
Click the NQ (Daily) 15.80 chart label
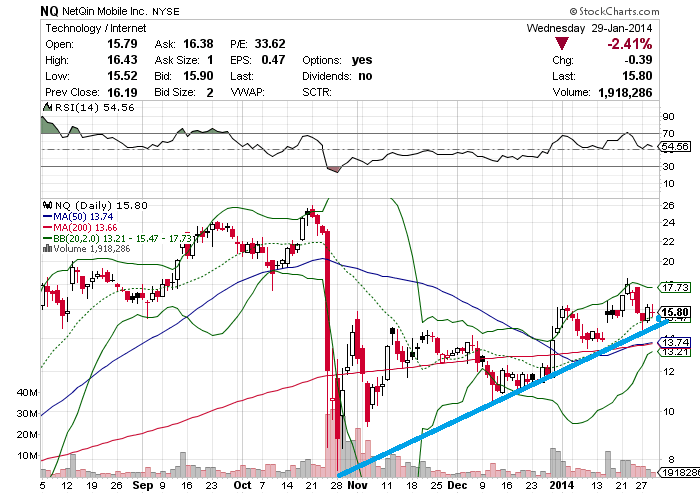pyautogui.click(x=101, y=205)
